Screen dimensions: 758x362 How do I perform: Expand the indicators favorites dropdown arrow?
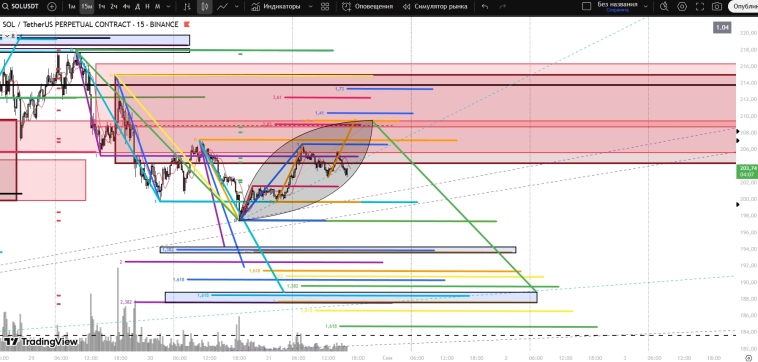pyautogui.click(x=310, y=6)
